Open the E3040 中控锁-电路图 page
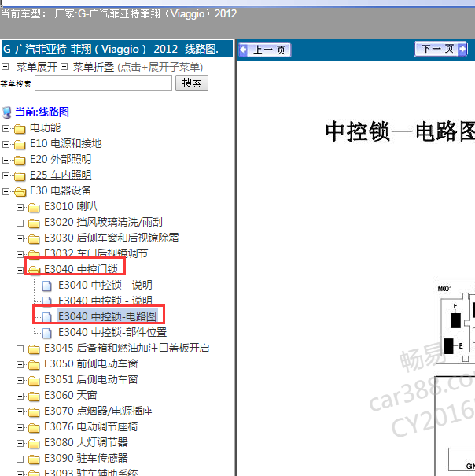The height and width of the screenshot is (476, 475). [107, 316]
